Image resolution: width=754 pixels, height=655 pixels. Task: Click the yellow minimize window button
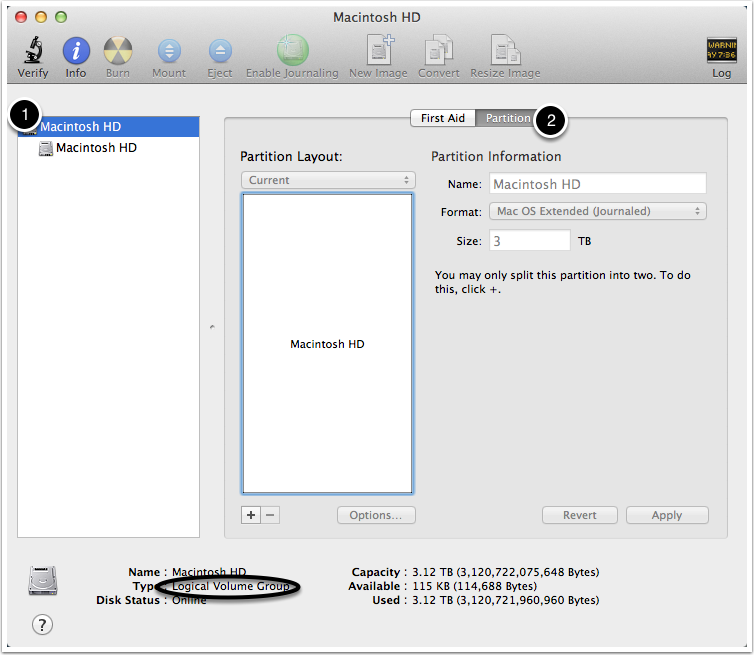pyautogui.click(x=41, y=17)
